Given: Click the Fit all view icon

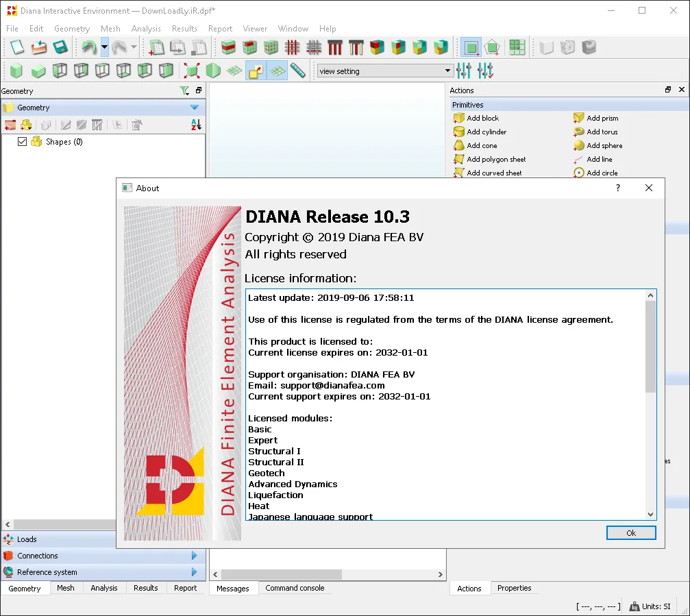Looking at the screenshot, I should tap(192, 71).
